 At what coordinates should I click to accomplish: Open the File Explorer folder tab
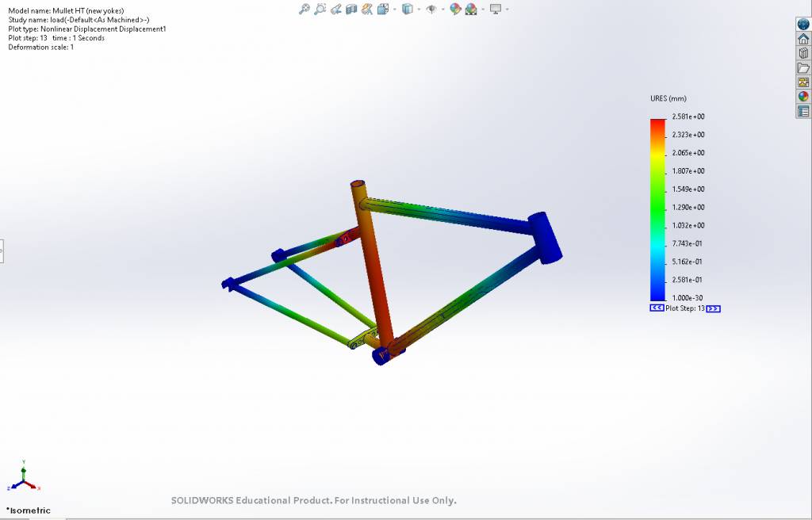pos(803,67)
